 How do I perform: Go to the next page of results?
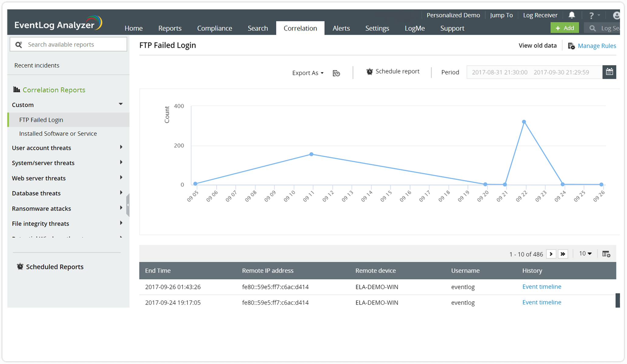click(551, 254)
